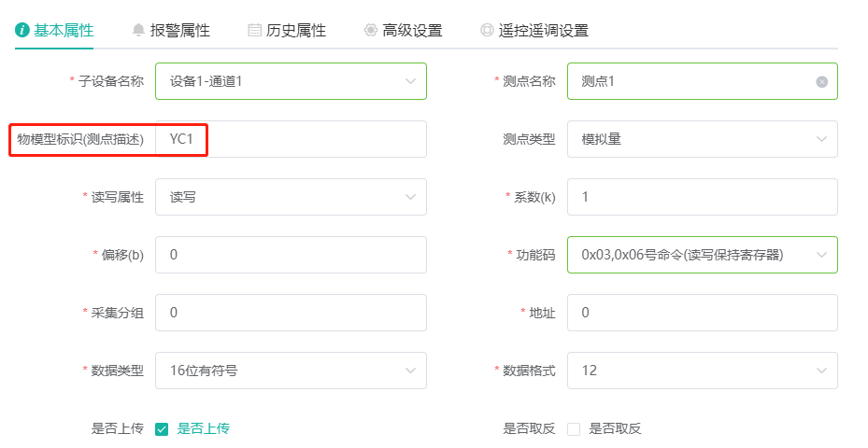Enable the 是否取反 checkbox
868x448 pixels.
pos(574,428)
